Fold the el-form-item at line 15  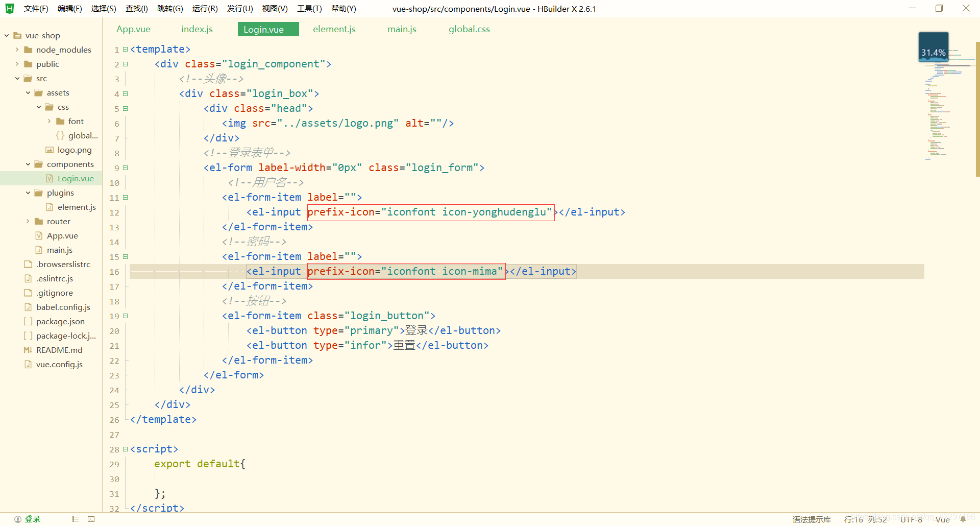point(125,257)
